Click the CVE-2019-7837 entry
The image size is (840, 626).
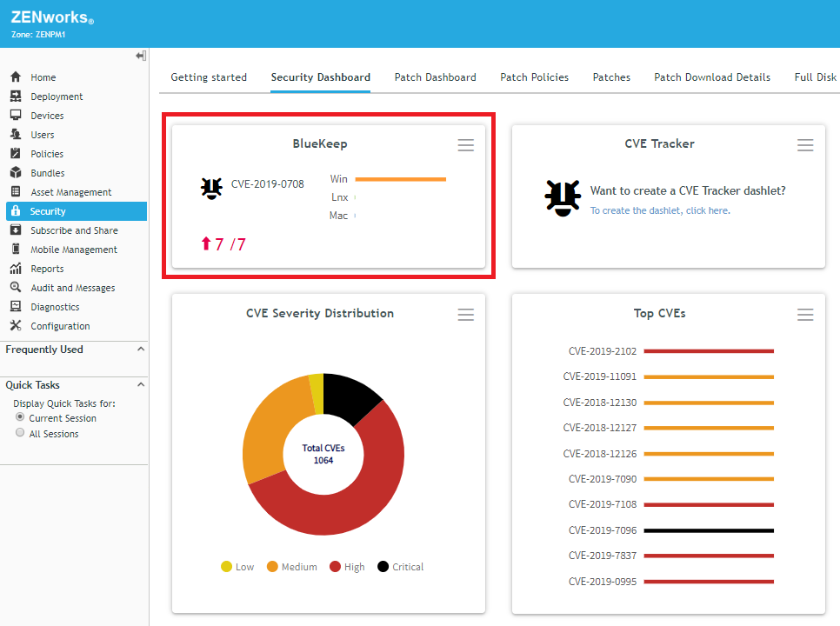pos(602,556)
